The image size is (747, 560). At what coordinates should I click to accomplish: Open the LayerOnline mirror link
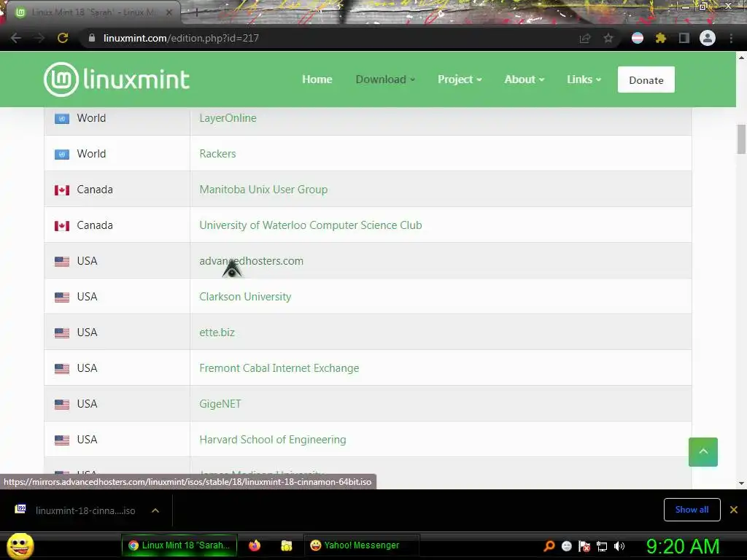[228, 118]
